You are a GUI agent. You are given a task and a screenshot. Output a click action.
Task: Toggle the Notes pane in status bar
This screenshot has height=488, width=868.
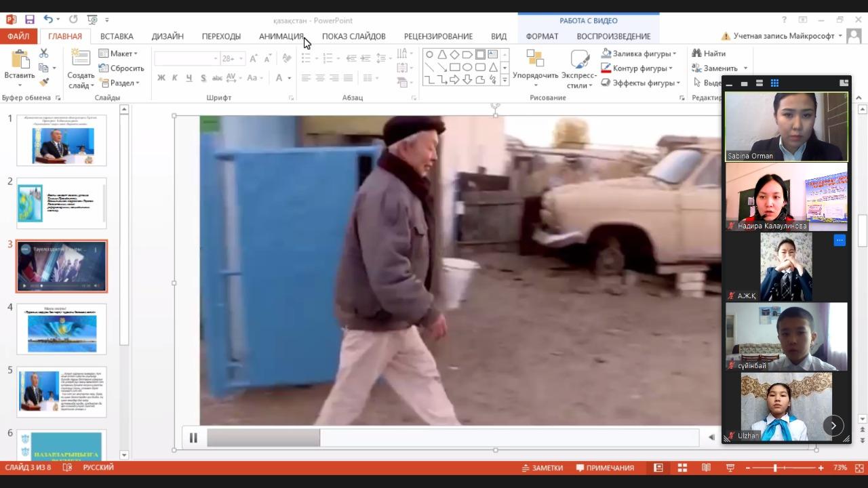point(542,468)
